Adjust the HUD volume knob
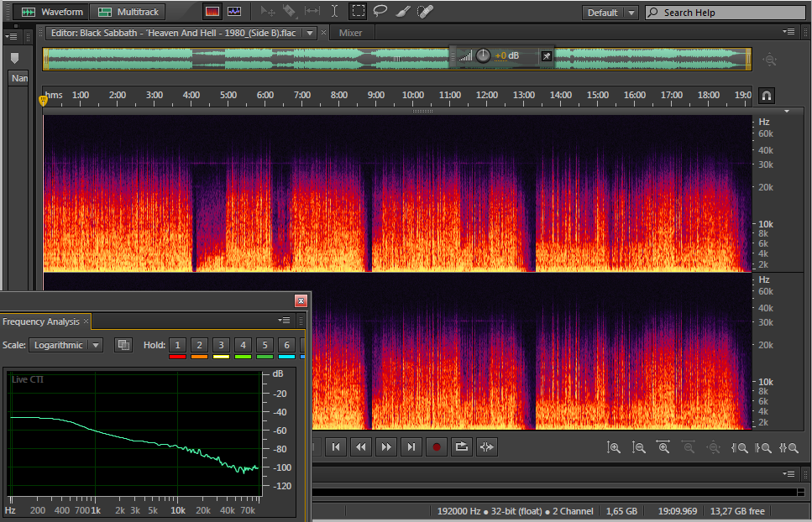812x522 pixels. 483,55
